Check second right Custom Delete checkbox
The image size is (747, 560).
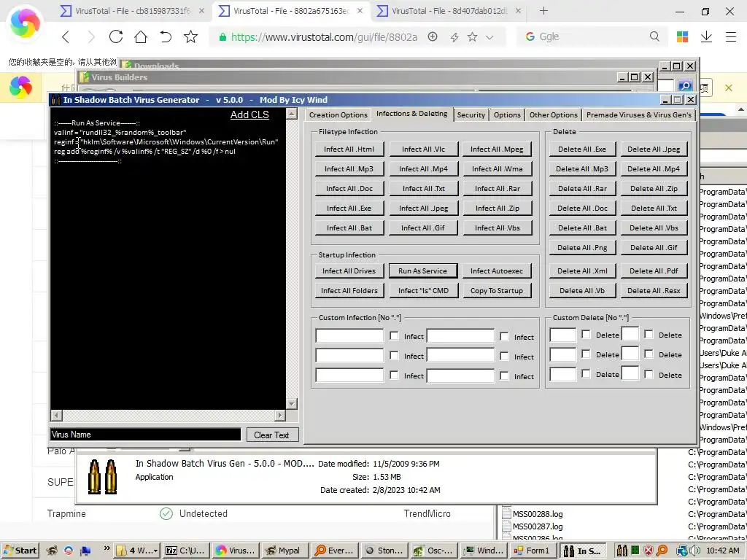pyautogui.click(x=649, y=354)
